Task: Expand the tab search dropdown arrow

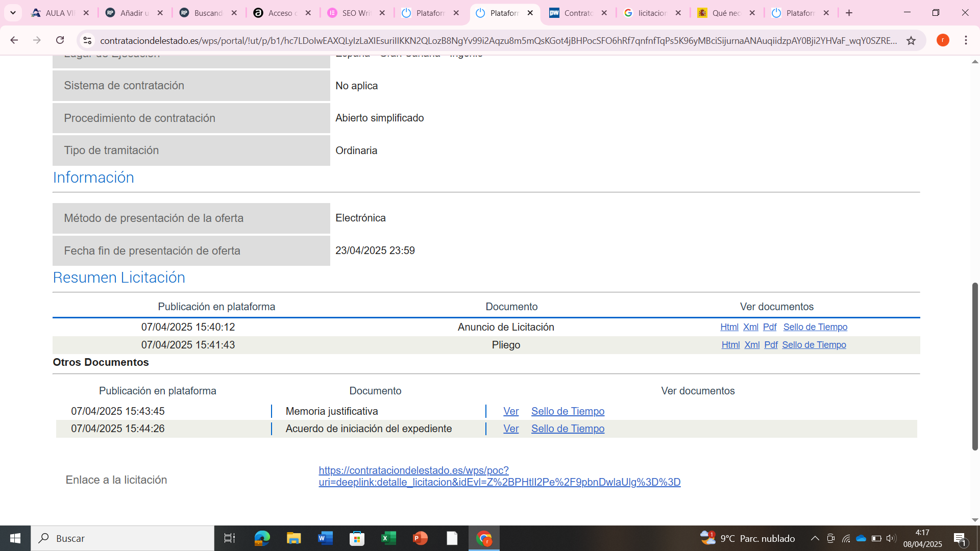Action: coord(13,13)
